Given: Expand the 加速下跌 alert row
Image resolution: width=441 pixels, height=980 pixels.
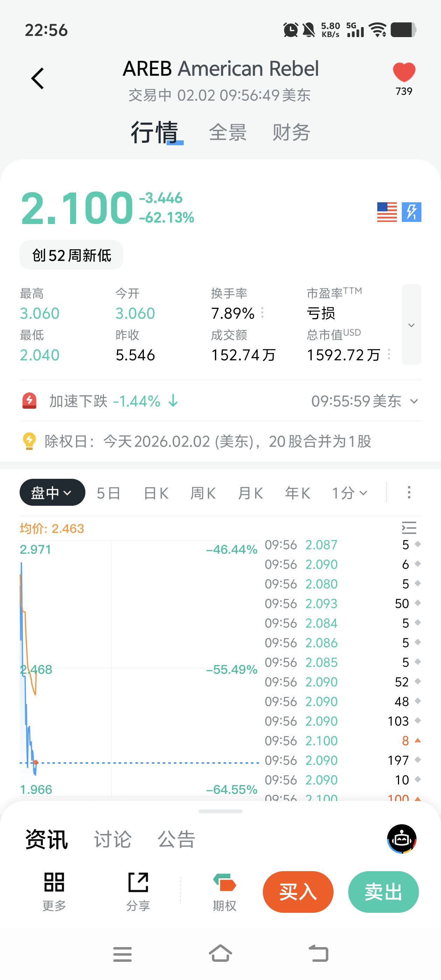Looking at the screenshot, I should (x=414, y=401).
